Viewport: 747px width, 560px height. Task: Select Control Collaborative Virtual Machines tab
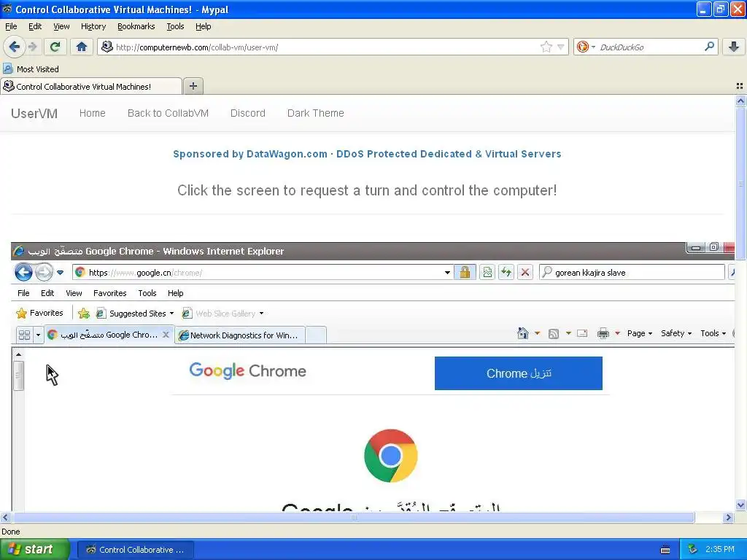91,86
